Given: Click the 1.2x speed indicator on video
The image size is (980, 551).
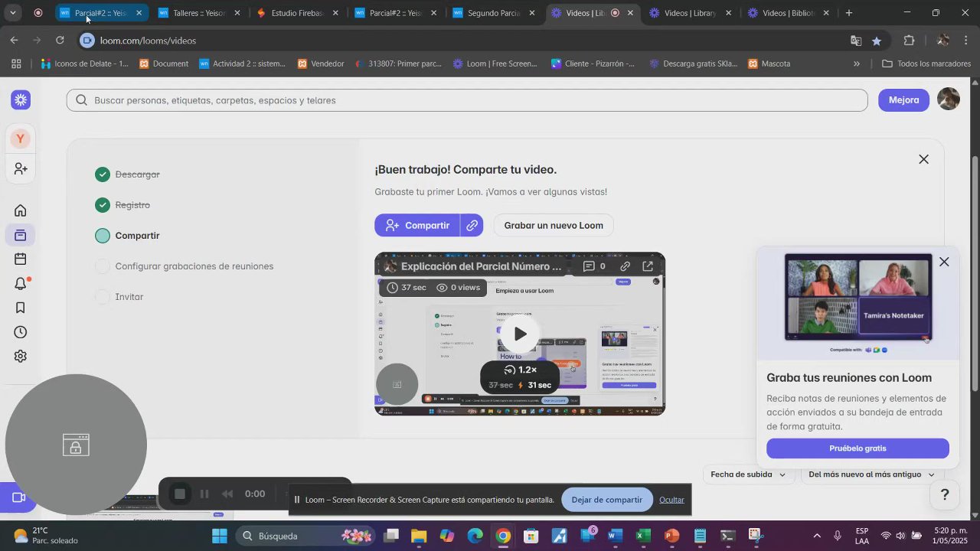Looking at the screenshot, I should coord(520,370).
